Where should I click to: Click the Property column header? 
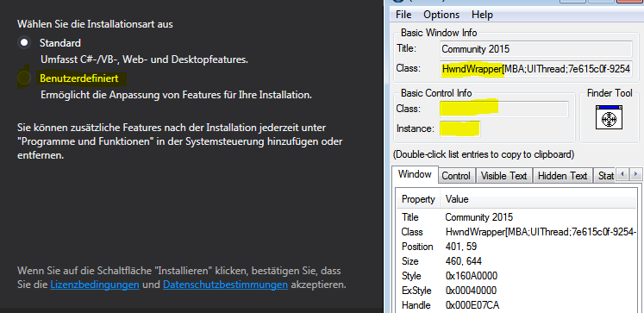418,199
